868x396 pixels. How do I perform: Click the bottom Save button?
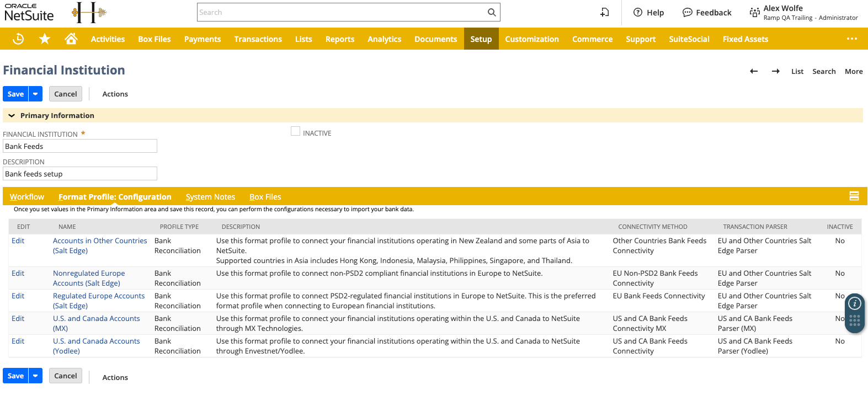point(15,376)
